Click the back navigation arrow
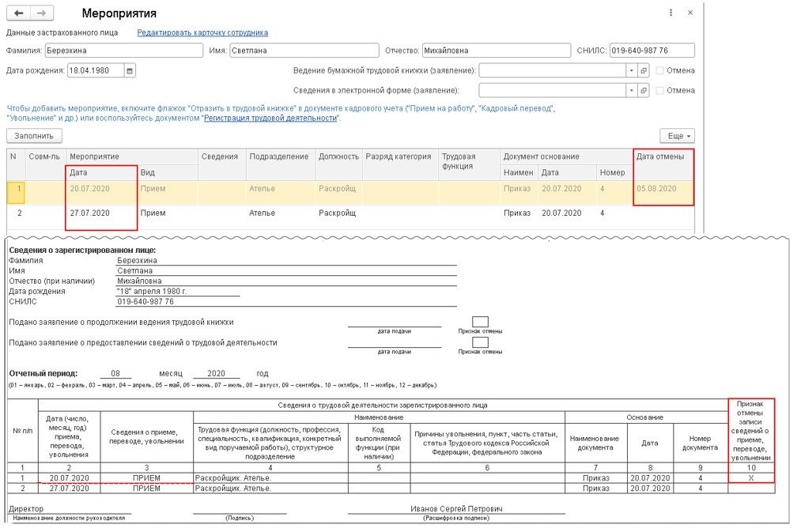Screen dimensions: 801x532 [x=19, y=13]
